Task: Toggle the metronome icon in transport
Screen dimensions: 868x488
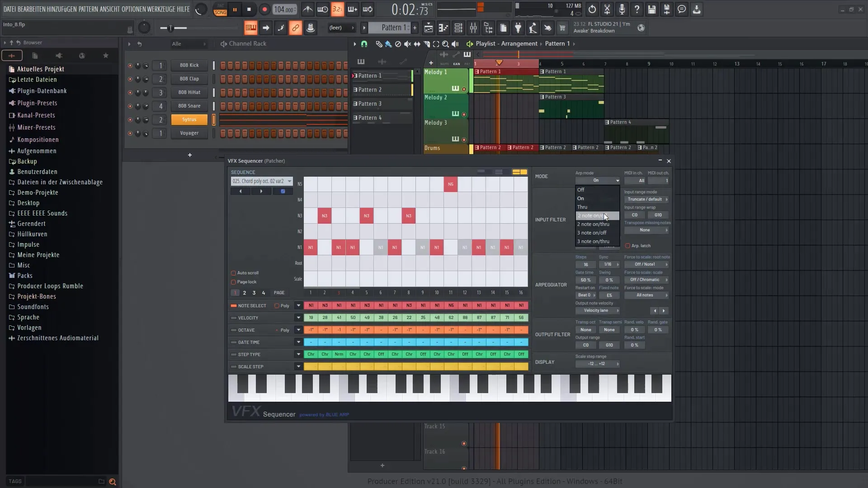Action: [x=308, y=9]
